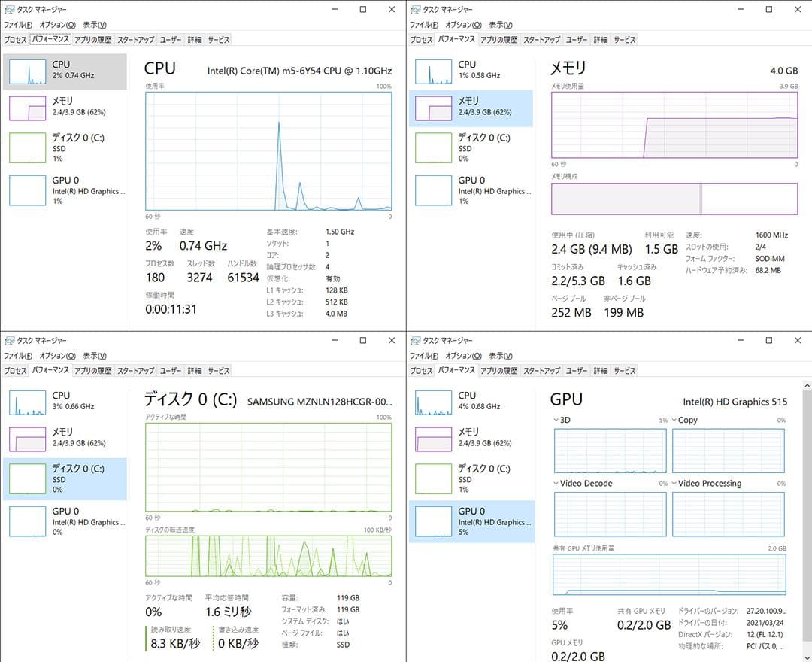The image size is (812, 662).
Task: Click CPU name Intel(R) Core(TM) m5-6Y54 text
Action: pyautogui.click(x=300, y=71)
